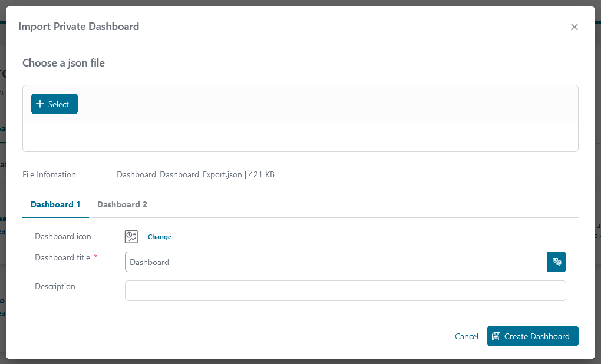Image resolution: width=601 pixels, height=364 pixels.
Task: Cancel the dashboard import
Action: coord(467,336)
